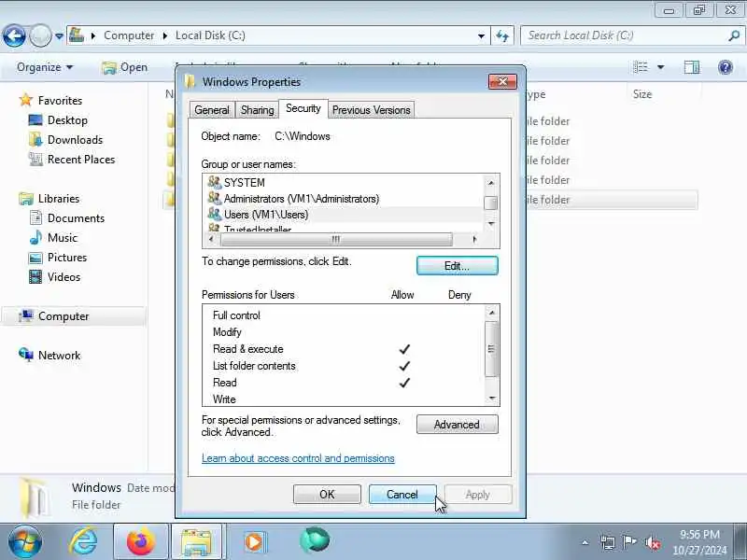Click Local Disk (C:) breadcrumb
This screenshot has height=560, width=747.
pos(210,35)
